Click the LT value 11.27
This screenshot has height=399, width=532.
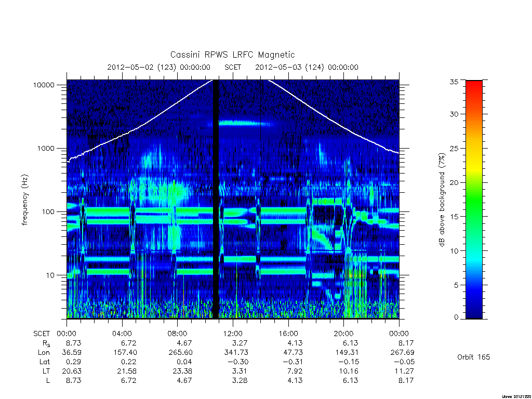coord(404,371)
